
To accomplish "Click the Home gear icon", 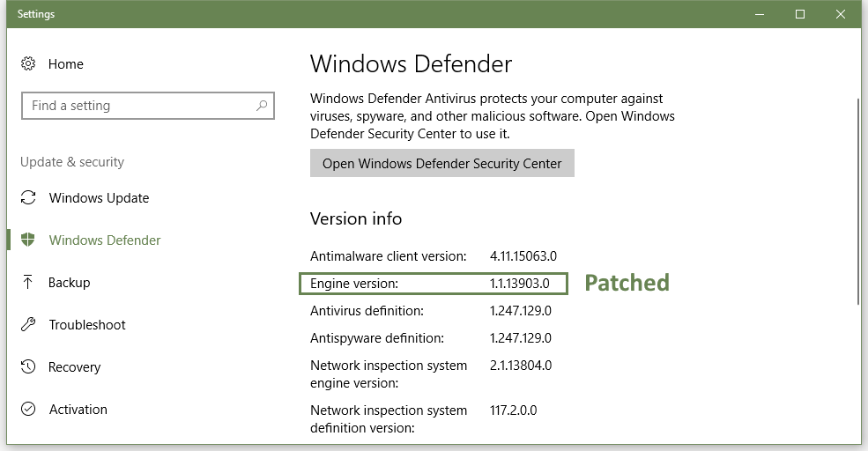I will coord(28,63).
